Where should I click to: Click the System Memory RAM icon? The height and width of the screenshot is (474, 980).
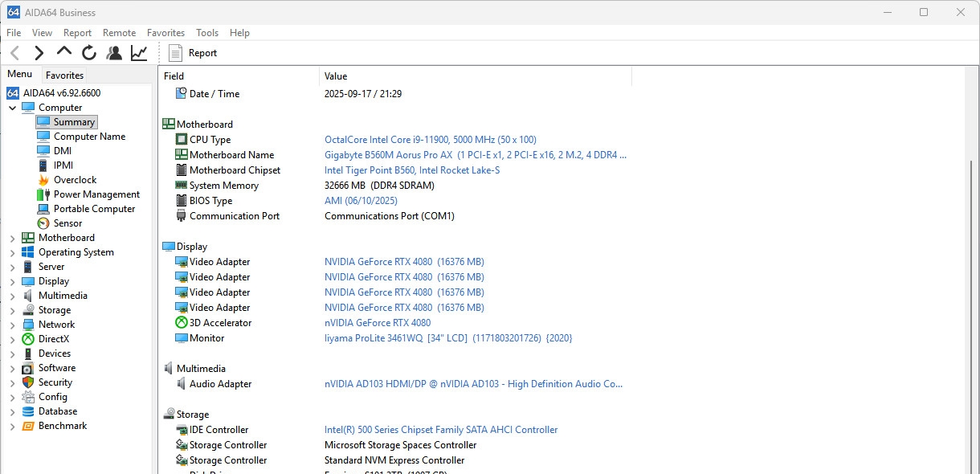(x=182, y=186)
